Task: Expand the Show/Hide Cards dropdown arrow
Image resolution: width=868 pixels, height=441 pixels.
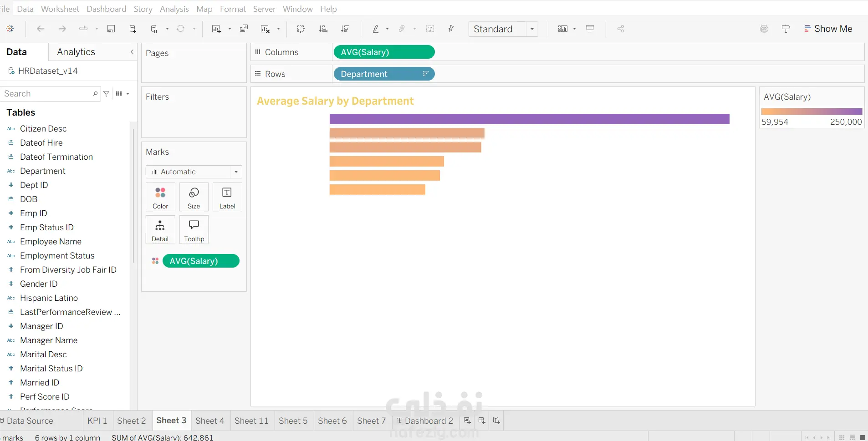Action: tap(574, 29)
